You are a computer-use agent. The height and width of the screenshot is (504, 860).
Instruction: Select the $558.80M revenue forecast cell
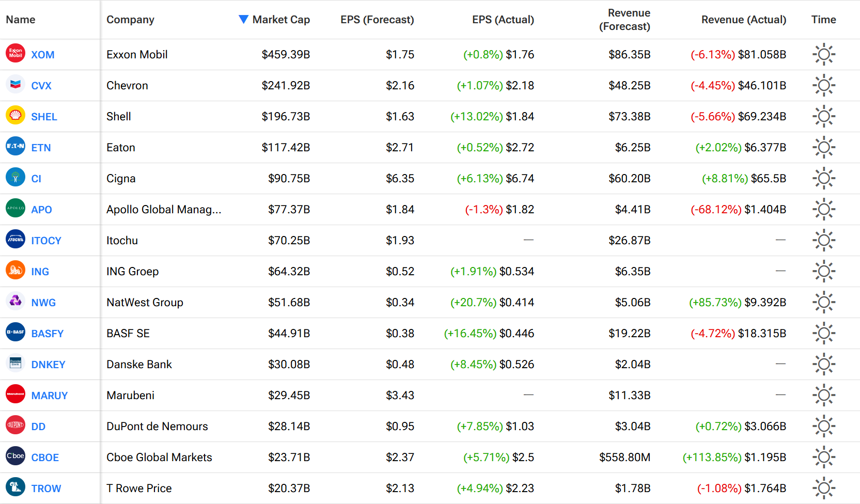tap(624, 457)
